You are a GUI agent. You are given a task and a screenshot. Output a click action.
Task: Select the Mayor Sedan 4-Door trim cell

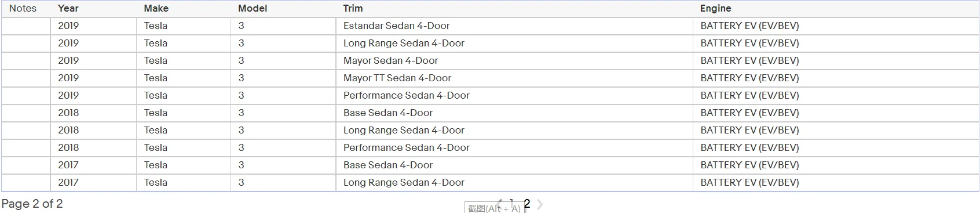pyautogui.click(x=514, y=61)
